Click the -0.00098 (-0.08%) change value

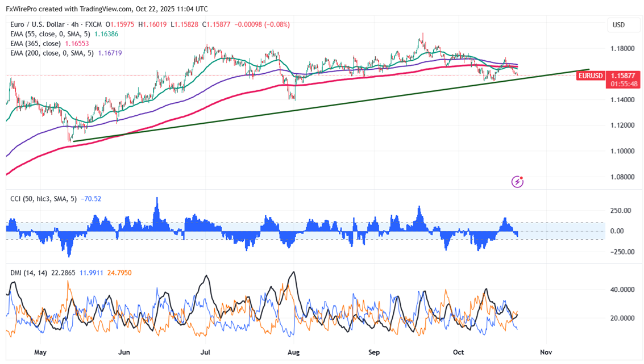pyautogui.click(x=262, y=24)
